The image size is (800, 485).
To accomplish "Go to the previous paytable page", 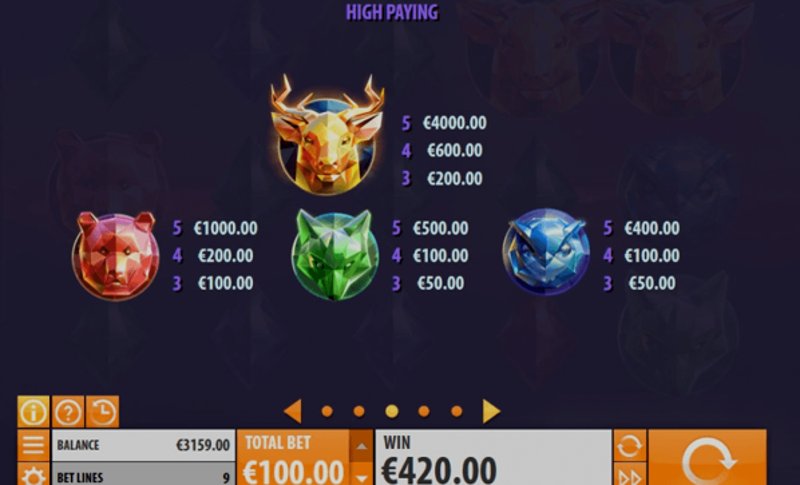I will (292, 411).
